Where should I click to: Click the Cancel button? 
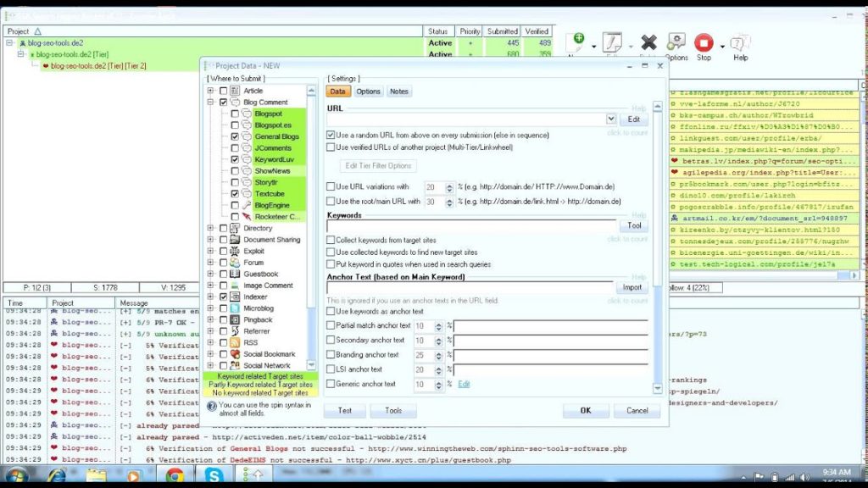coord(637,411)
